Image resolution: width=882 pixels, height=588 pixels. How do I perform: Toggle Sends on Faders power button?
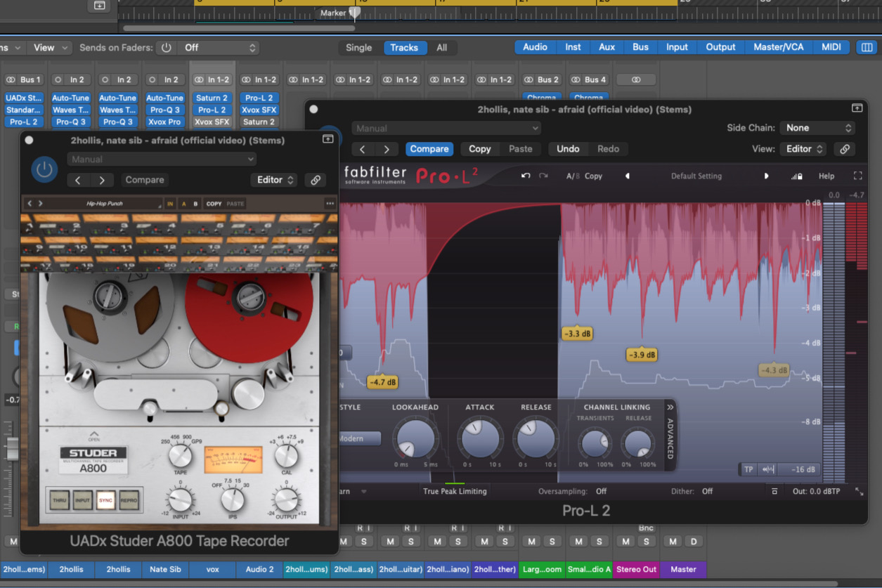coord(166,47)
